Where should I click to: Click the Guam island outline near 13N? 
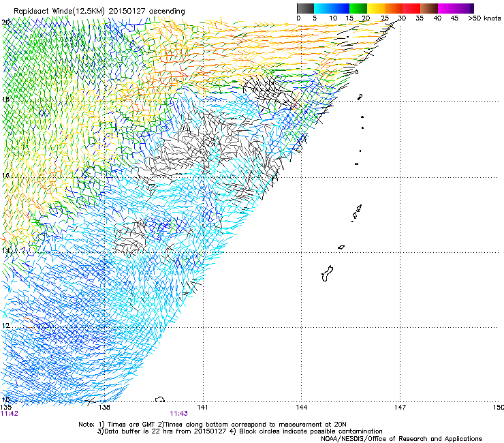[x=327, y=273]
